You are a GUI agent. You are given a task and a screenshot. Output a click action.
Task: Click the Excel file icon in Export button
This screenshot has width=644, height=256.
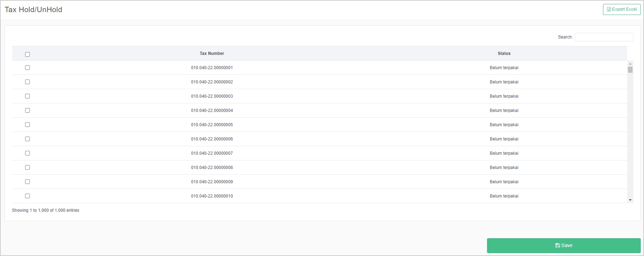[x=609, y=9]
